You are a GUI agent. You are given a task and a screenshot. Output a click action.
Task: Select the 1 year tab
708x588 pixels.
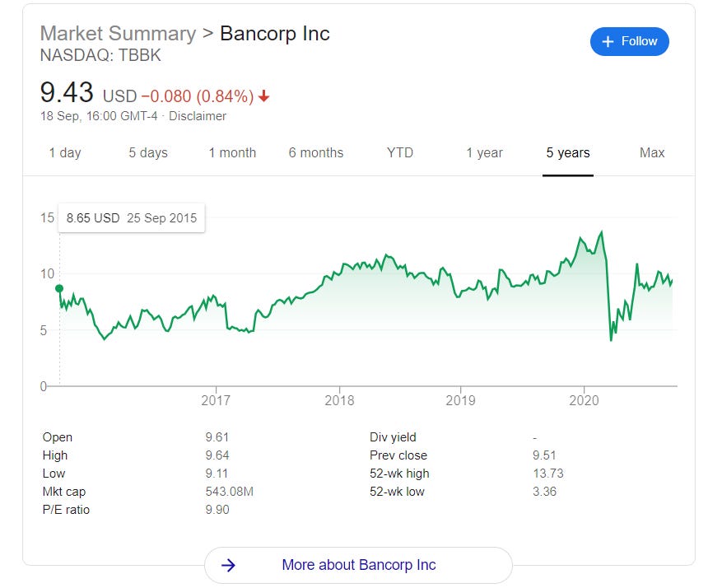tap(484, 152)
